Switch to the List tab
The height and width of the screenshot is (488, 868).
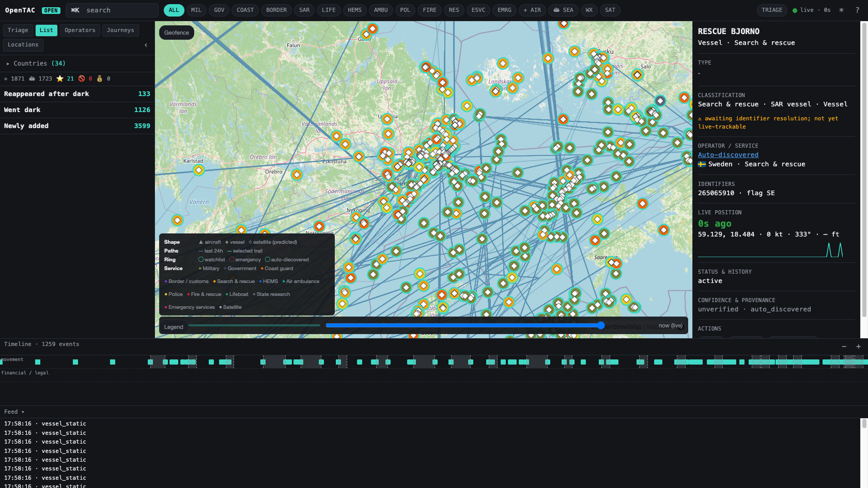pos(47,30)
